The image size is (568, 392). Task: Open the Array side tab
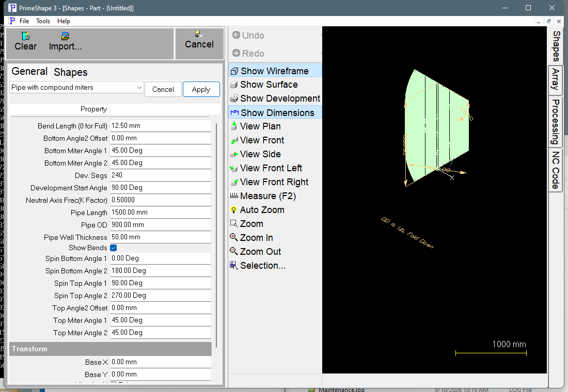coord(556,80)
